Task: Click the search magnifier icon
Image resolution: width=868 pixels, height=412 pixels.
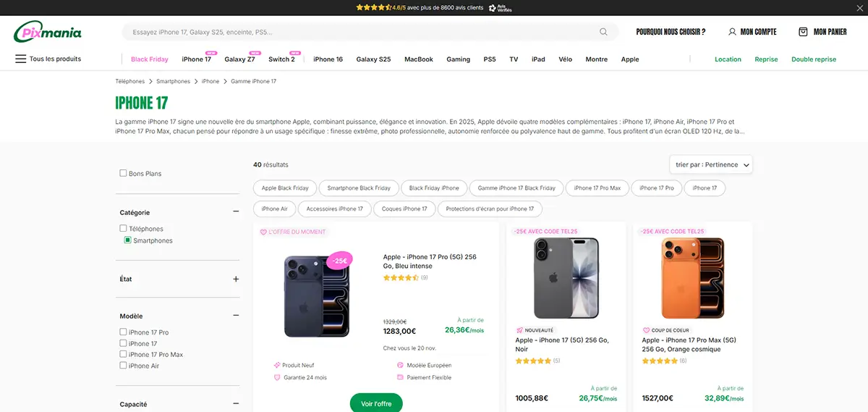Action: (603, 32)
